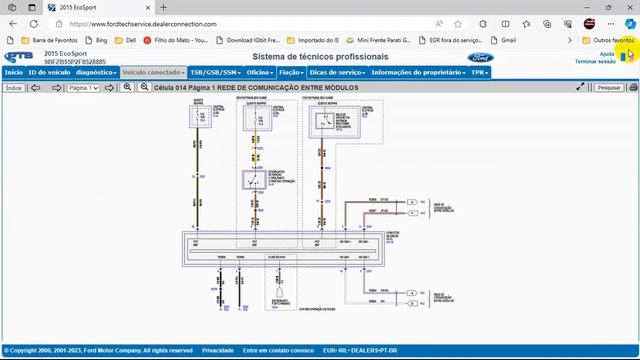Expand the Oficina menu
Image resolution: width=640 pixels, height=360 pixels.
pyautogui.click(x=260, y=72)
